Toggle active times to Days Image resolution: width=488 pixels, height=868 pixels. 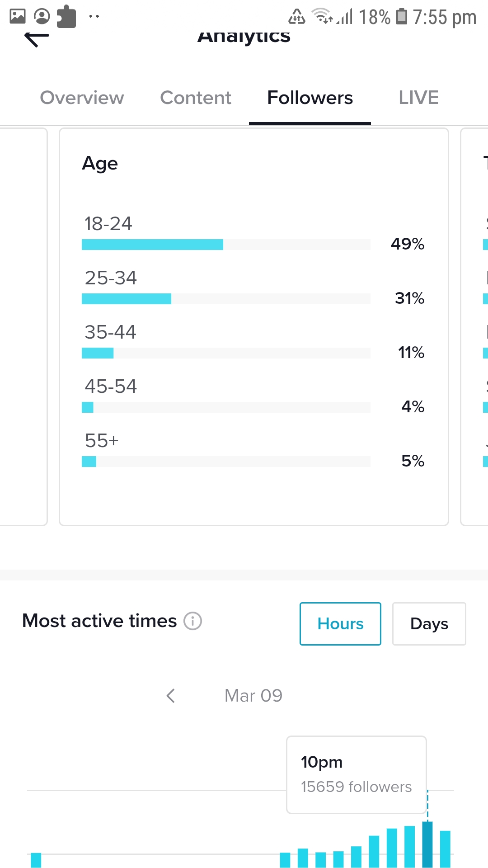[429, 624]
